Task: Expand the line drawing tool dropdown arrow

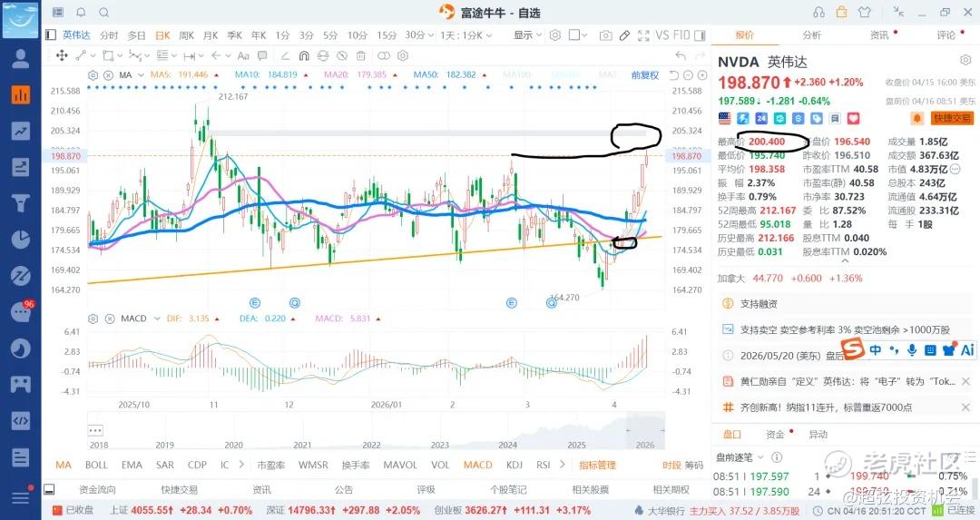Action: click(x=93, y=55)
